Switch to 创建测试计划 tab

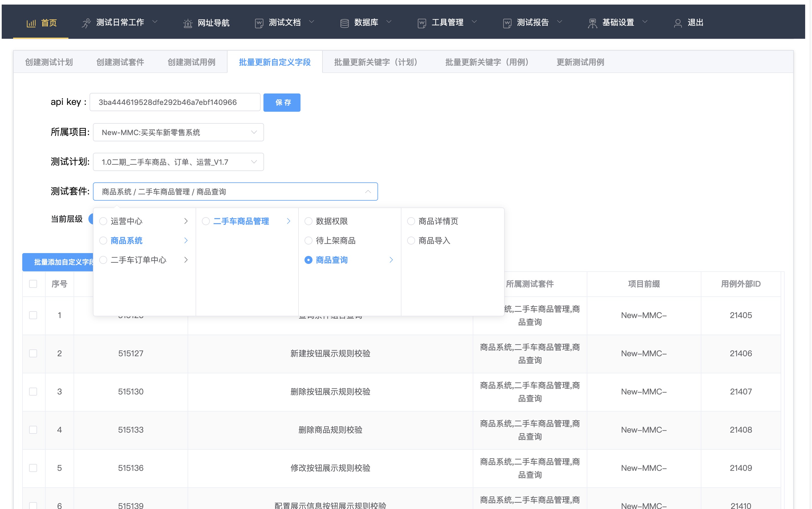tap(49, 62)
